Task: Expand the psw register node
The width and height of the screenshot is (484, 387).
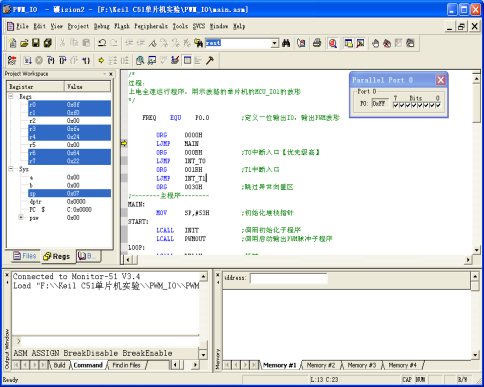Action: [21, 217]
